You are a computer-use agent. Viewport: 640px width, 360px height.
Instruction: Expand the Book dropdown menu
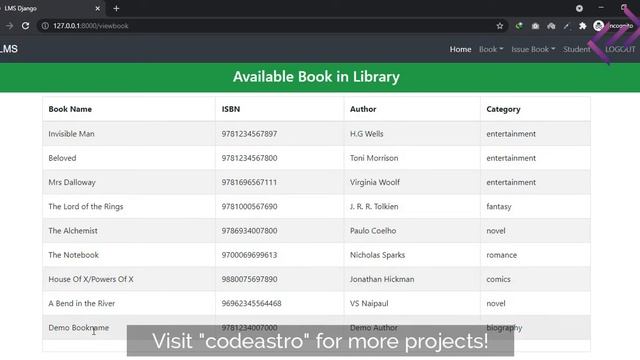point(491,49)
